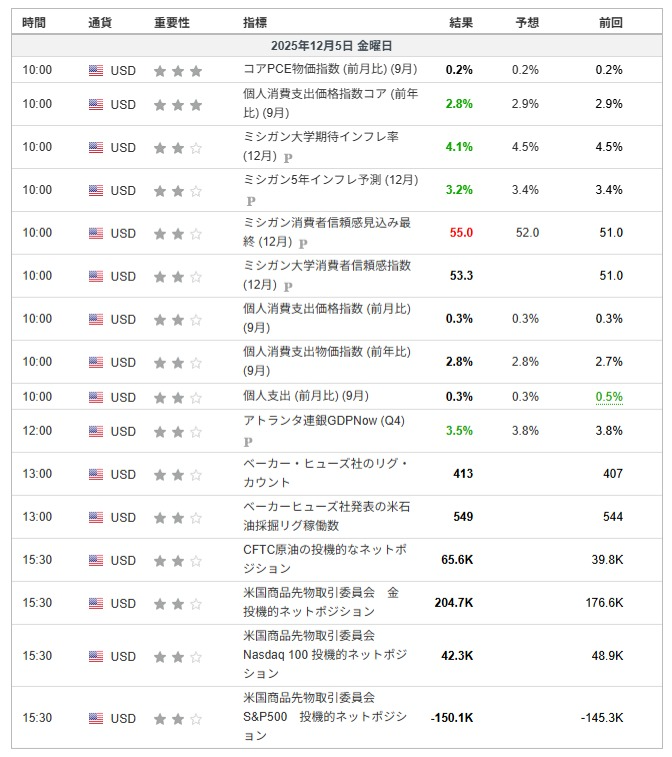Click the importance stars for 個人支出 (前月比)
672x757 pixels.
point(177,397)
